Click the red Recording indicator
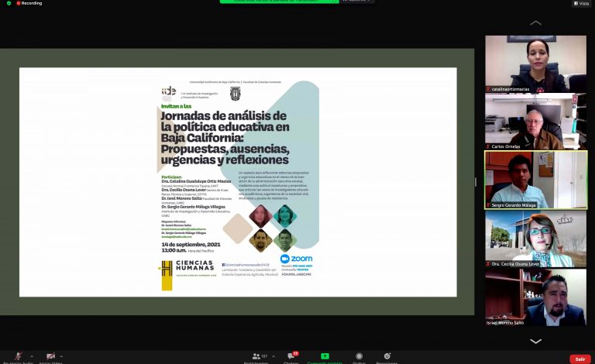The image size is (595, 364). 29,3
